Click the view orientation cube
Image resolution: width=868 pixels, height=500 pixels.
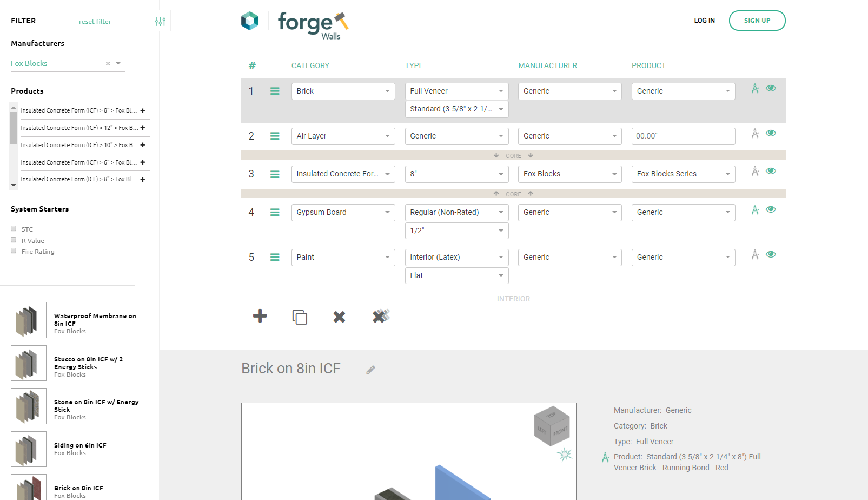coord(552,426)
